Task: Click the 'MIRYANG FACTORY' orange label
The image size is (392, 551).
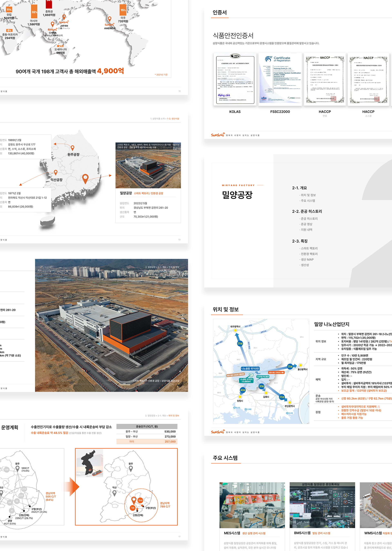Action: tap(238, 185)
